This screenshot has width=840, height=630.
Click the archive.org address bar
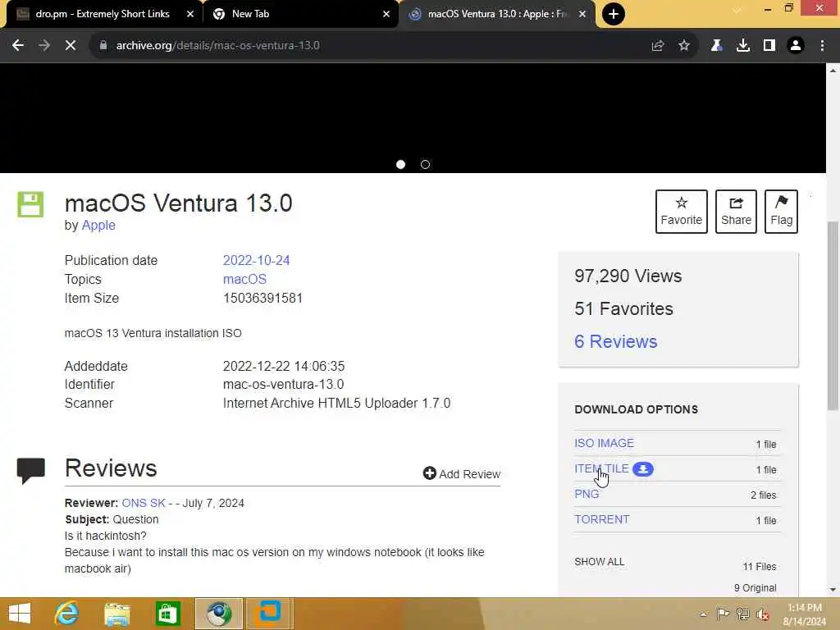370,46
